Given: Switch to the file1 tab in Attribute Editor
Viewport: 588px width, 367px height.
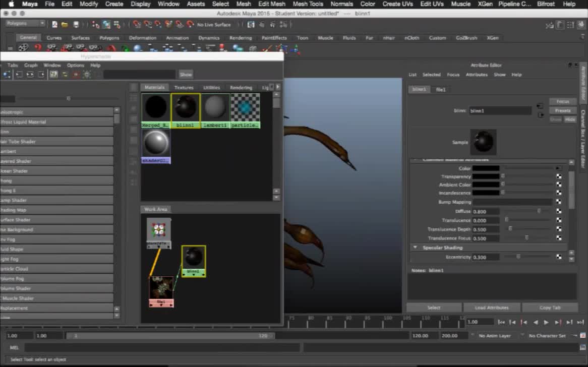Looking at the screenshot, I should click(x=441, y=90).
